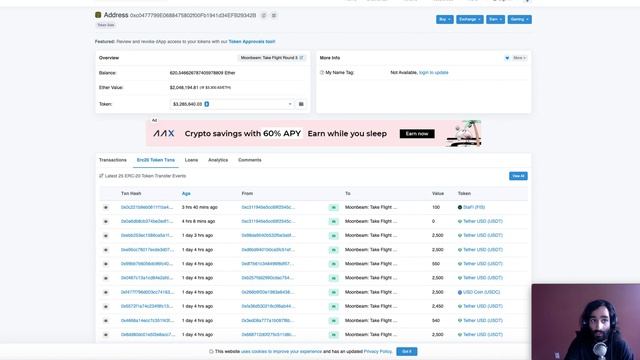Click the heart icon in More Info
Image resolution: width=640 pixels, height=360 pixels.
coord(507,58)
